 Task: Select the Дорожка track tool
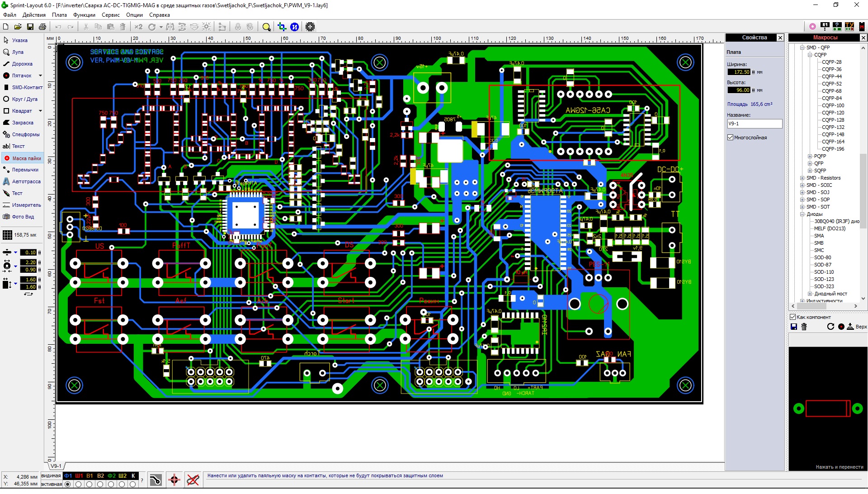[22, 64]
